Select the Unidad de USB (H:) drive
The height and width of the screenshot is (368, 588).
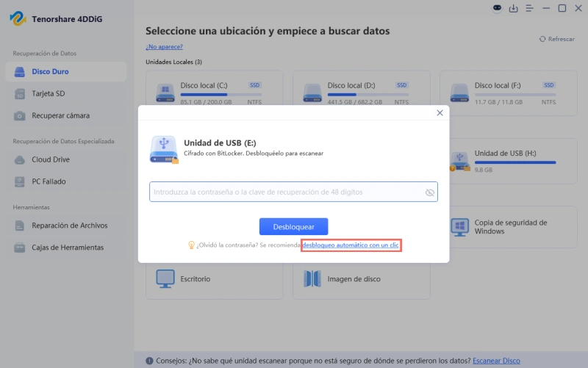coord(513,161)
